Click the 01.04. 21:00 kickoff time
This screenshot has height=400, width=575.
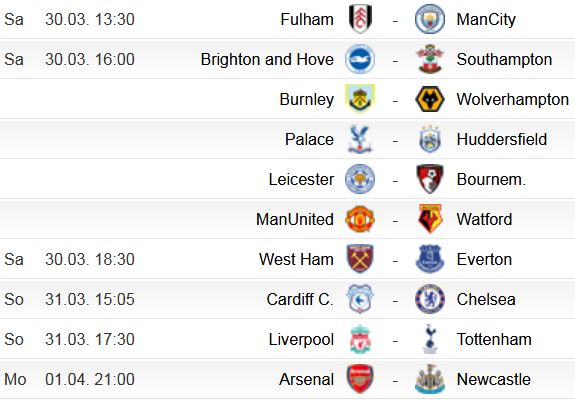tap(90, 379)
